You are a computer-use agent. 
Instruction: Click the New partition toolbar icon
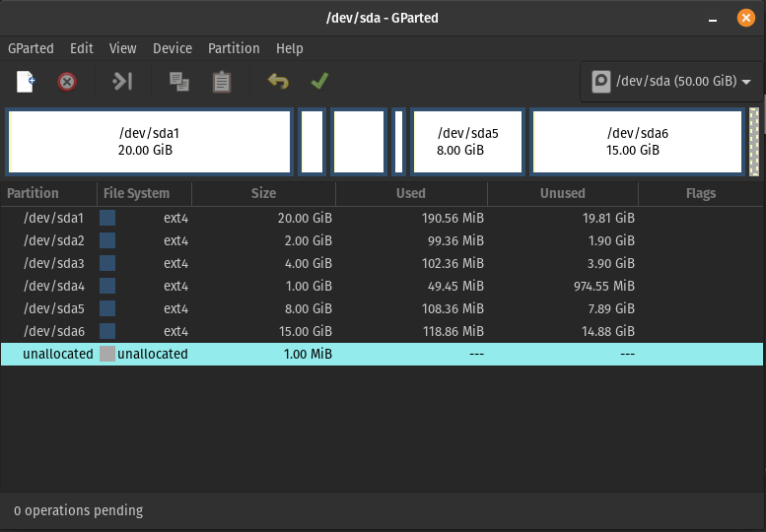[26, 82]
